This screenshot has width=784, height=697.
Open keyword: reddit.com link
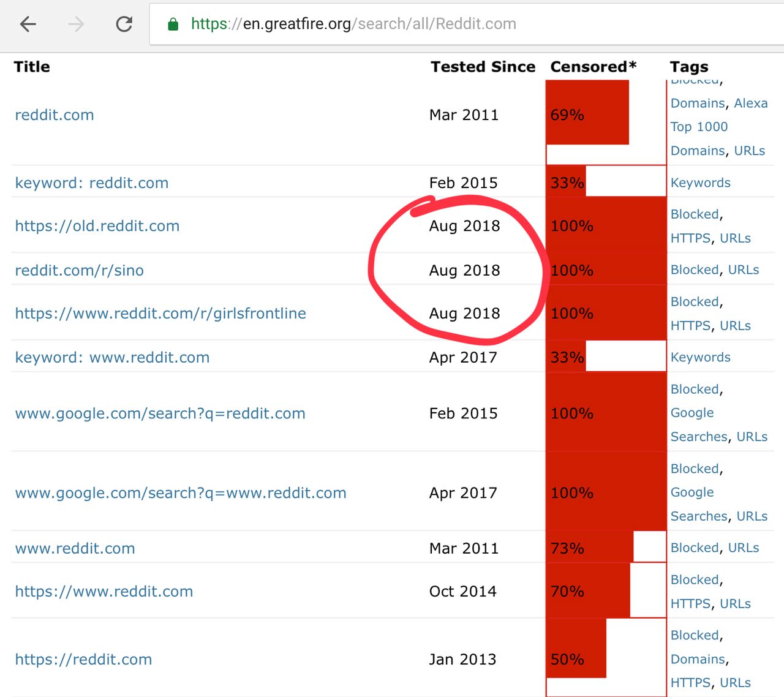click(92, 183)
